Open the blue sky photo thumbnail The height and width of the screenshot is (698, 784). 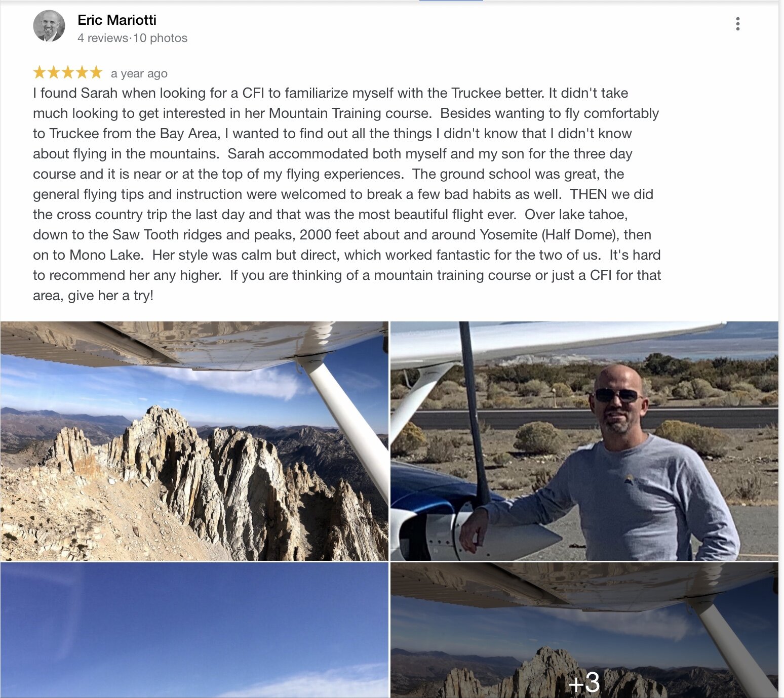click(x=194, y=630)
